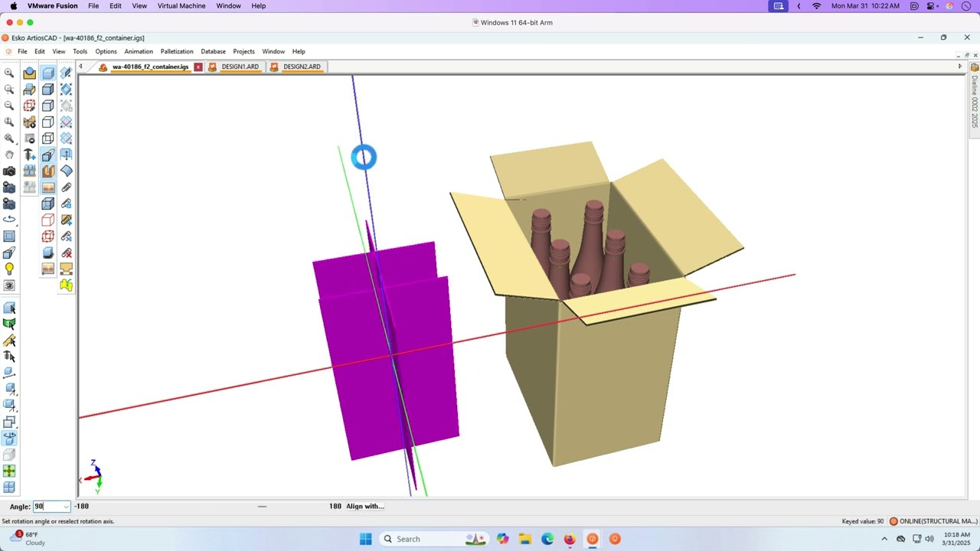This screenshot has width=980, height=551.
Task: Click the yellow light bulb lighting icon
Action: pyautogui.click(x=9, y=269)
